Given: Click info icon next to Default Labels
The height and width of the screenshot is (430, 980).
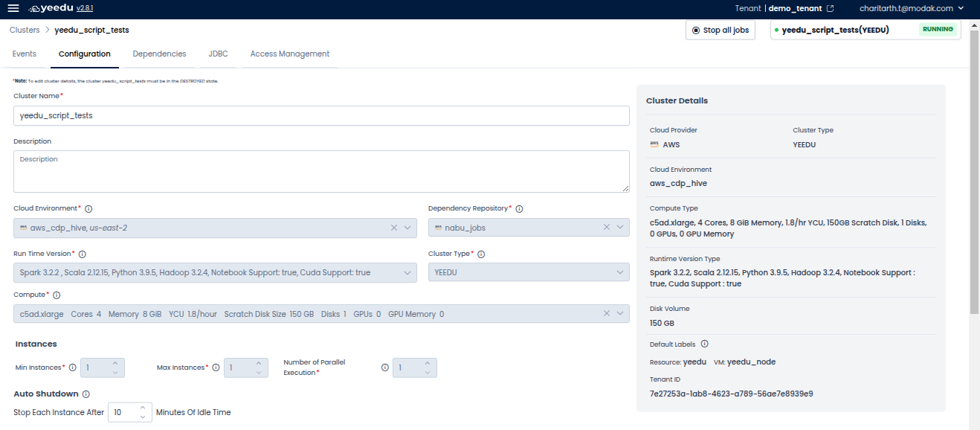Looking at the screenshot, I should click(x=704, y=344).
